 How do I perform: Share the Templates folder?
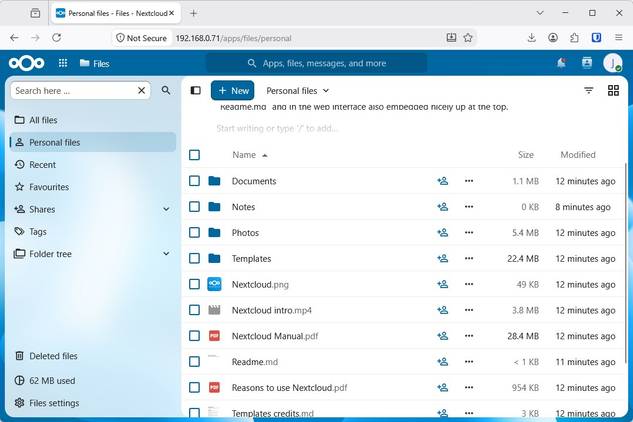443,258
